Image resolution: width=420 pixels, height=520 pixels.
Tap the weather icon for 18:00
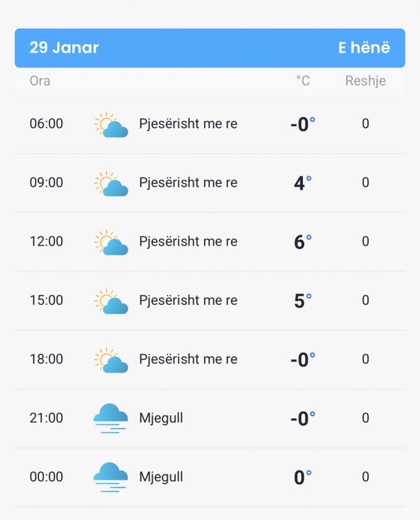coord(111,360)
